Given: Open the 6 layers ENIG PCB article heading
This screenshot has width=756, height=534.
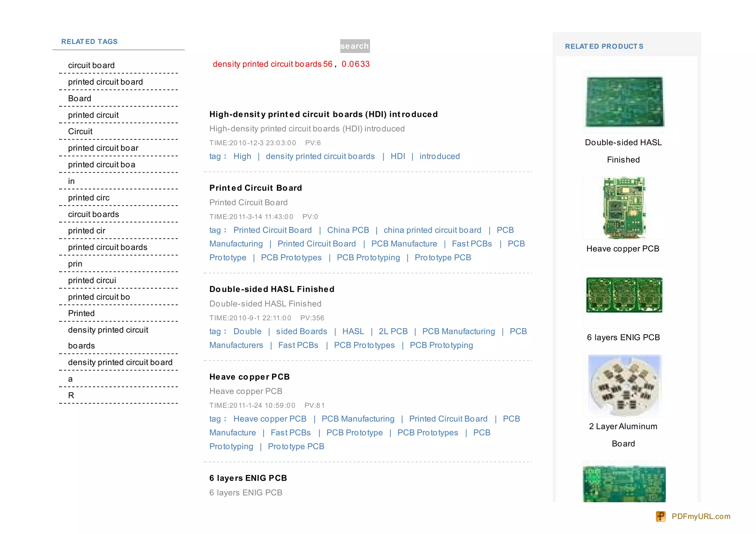Looking at the screenshot, I should click(x=248, y=478).
